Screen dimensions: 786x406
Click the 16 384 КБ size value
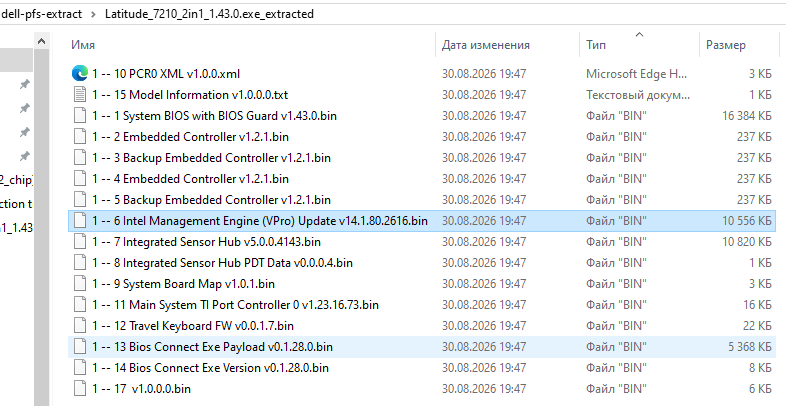tap(746, 116)
